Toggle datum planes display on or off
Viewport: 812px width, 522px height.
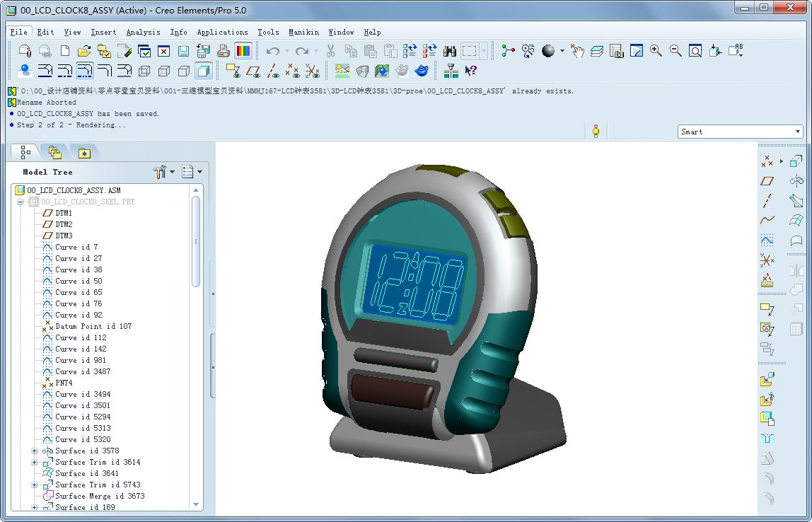click(253, 71)
